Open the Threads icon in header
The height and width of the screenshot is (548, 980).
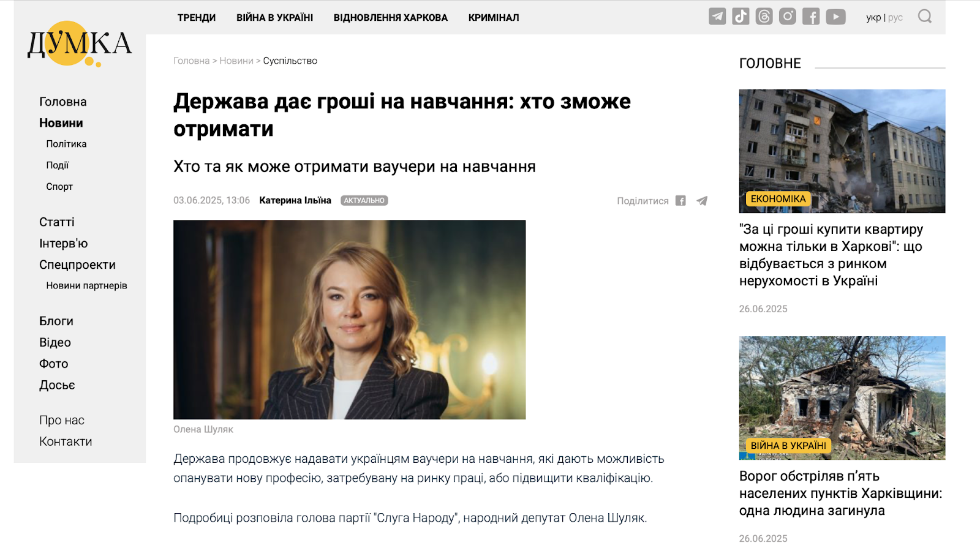click(764, 17)
